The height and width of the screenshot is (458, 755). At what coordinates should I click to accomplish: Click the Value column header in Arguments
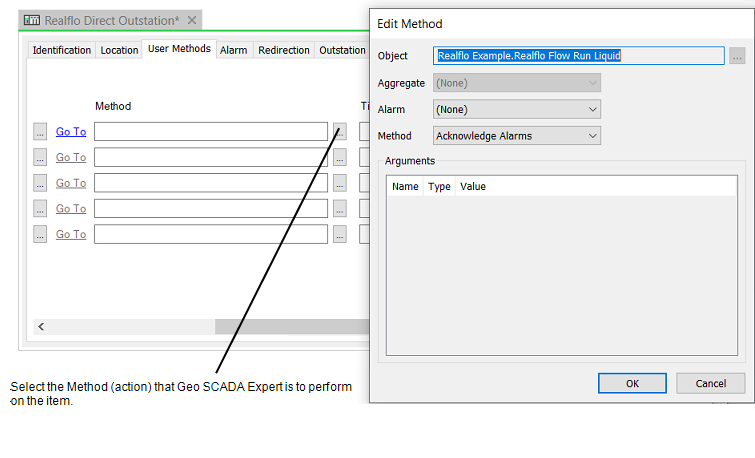473,186
